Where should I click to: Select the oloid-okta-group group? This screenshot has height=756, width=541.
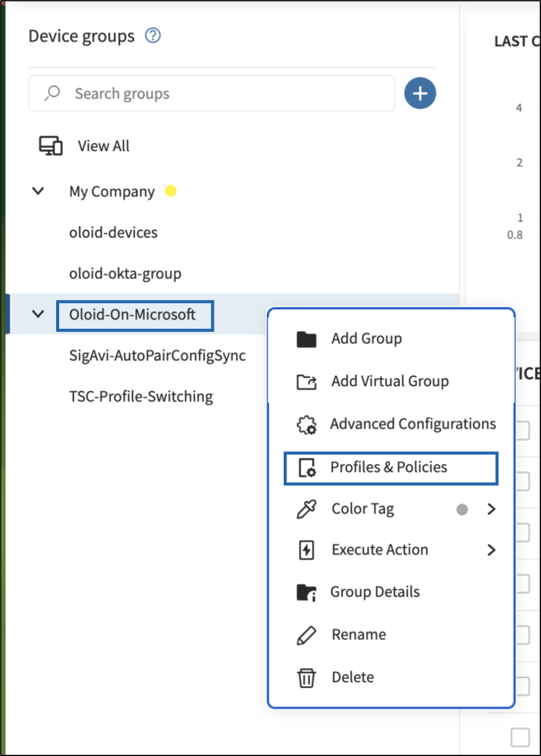click(x=126, y=274)
